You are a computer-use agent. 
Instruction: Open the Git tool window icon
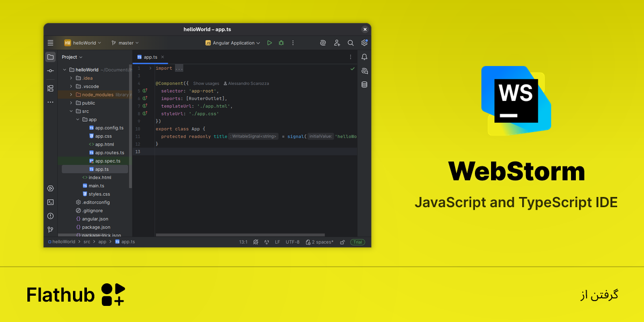50,230
